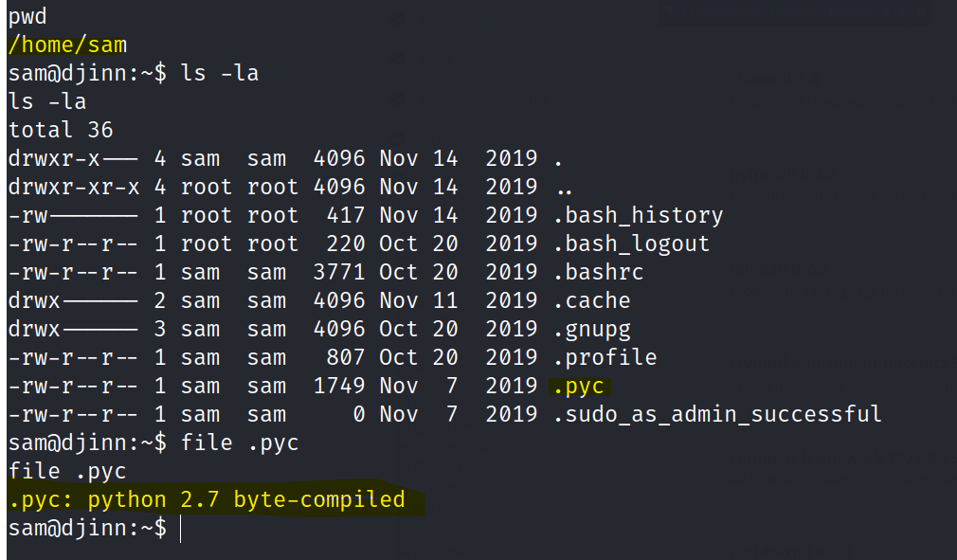This screenshot has height=560, width=957.
Task: Click the .gnupg directory name
Action: point(592,329)
